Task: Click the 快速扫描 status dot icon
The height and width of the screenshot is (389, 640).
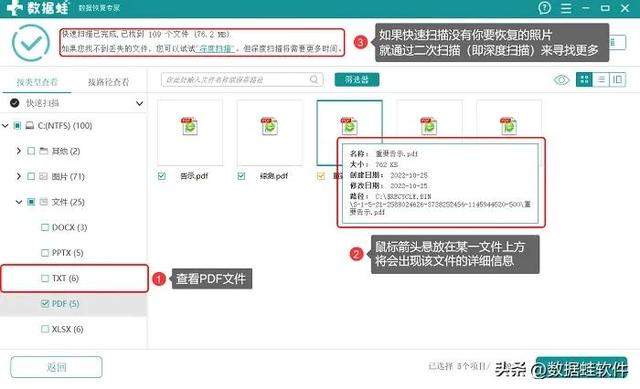Action: [15, 103]
